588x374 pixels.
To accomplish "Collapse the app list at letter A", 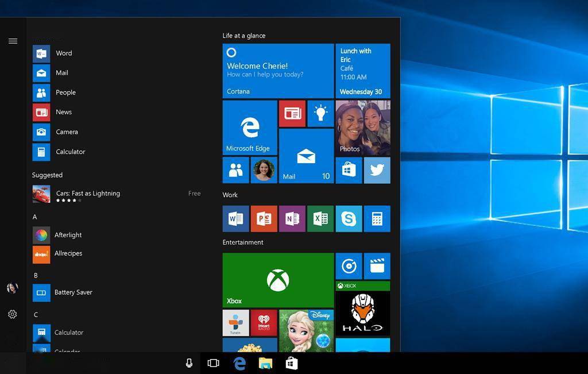I will coord(34,217).
